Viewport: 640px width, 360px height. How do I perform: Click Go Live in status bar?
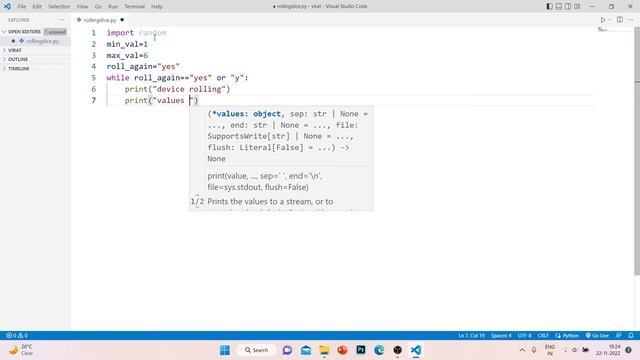click(597, 336)
